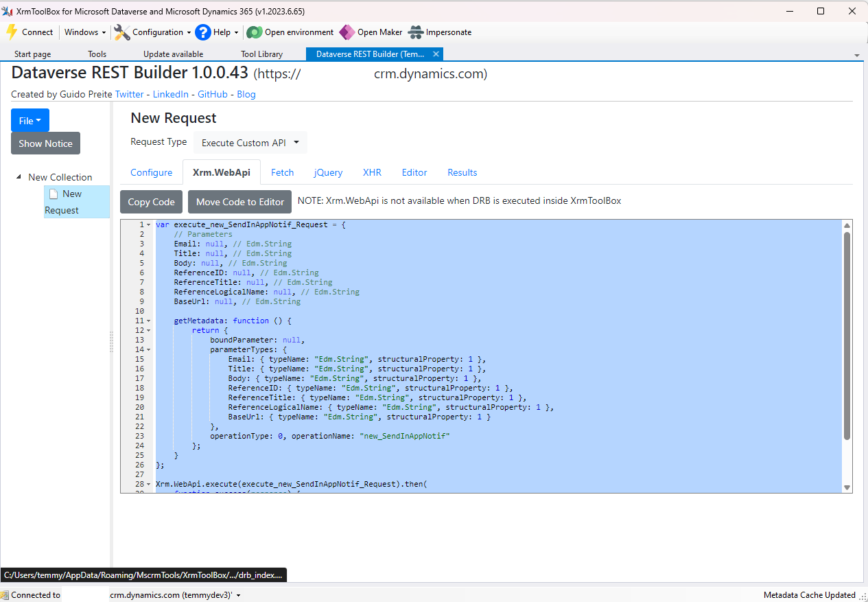
Task: Fold parameterTypes block at line 14
Action: (149, 349)
